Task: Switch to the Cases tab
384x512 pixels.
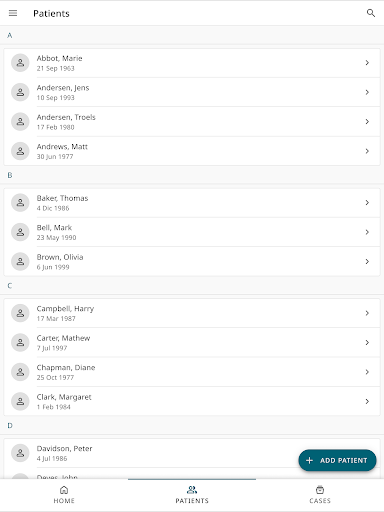Action: click(320, 495)
